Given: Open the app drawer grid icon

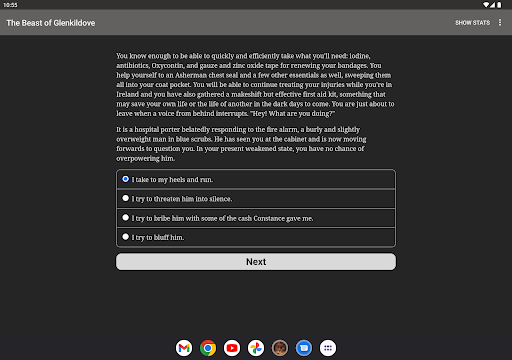Looking at the screenshot, I should point(328,348).
